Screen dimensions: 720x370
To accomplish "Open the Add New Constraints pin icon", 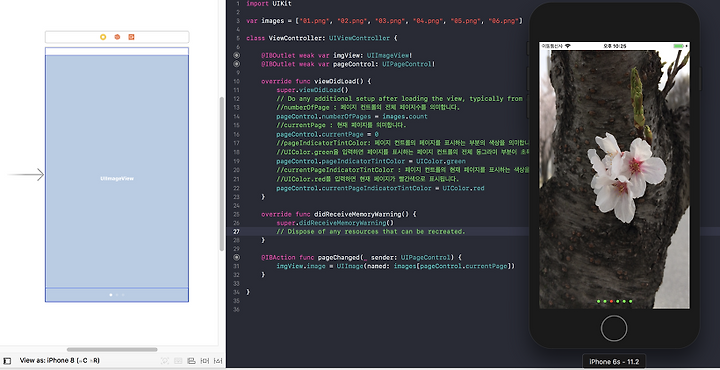I will tap(205, 361).
